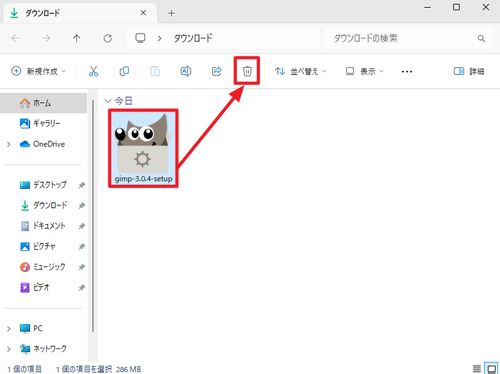Open ビデオ in the sidebar
The image size is (500, 374).
click(x=43, y=287)
